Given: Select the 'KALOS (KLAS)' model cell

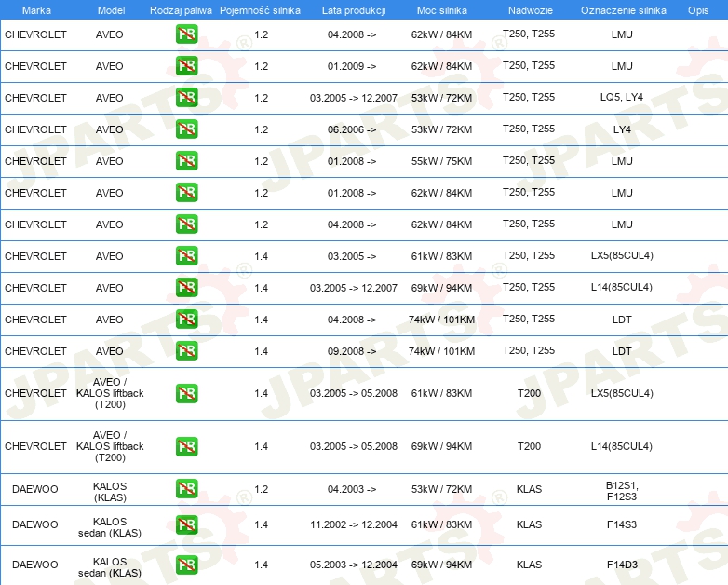Looking at the screenshot, I should pos(110,492).
